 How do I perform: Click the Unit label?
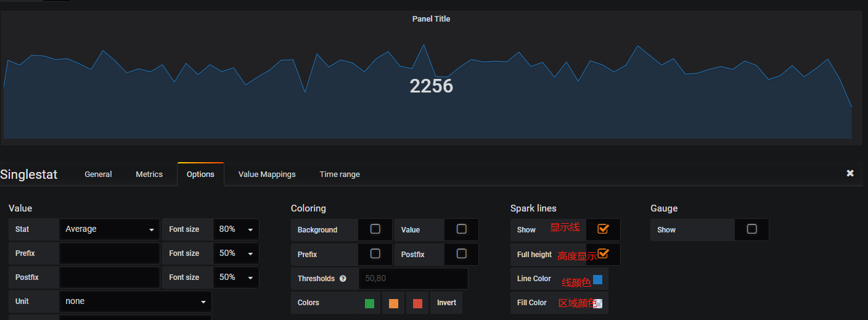pyautogui.click(x=22, y=302)
